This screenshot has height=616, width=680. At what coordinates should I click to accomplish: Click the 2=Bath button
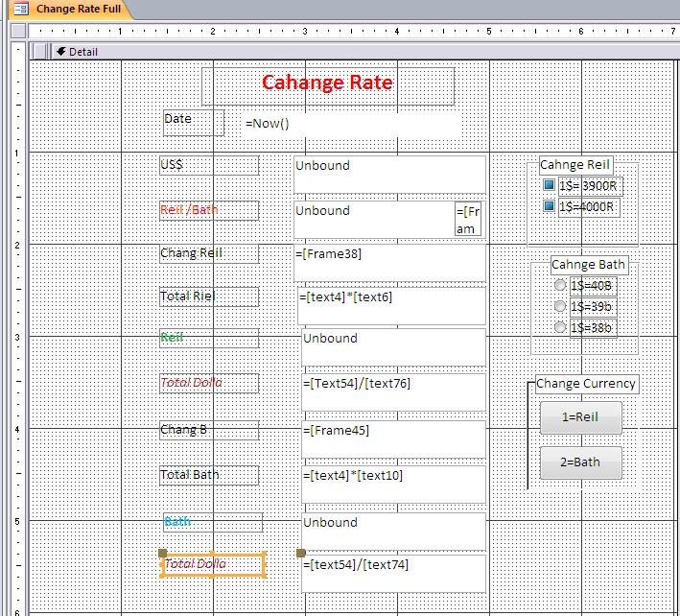580,462
